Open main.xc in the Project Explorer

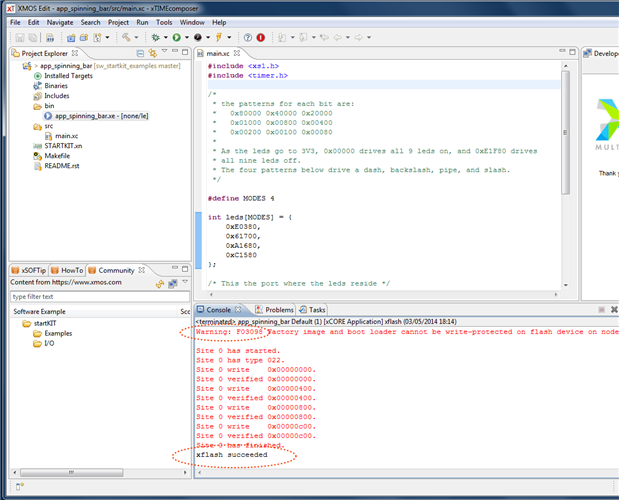point(66,135)
